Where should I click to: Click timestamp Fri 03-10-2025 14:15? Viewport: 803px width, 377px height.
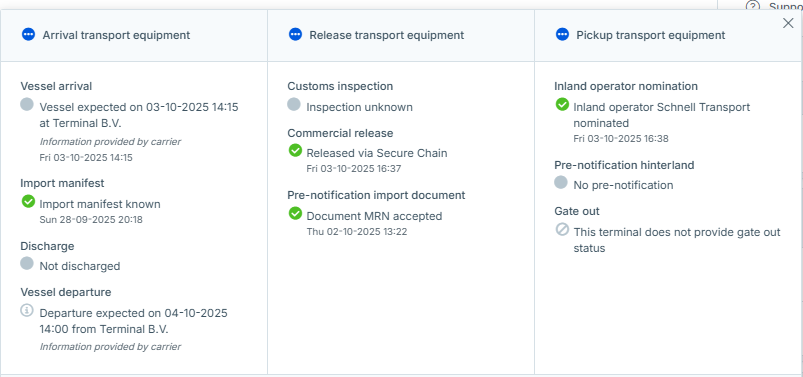point(86,158)
